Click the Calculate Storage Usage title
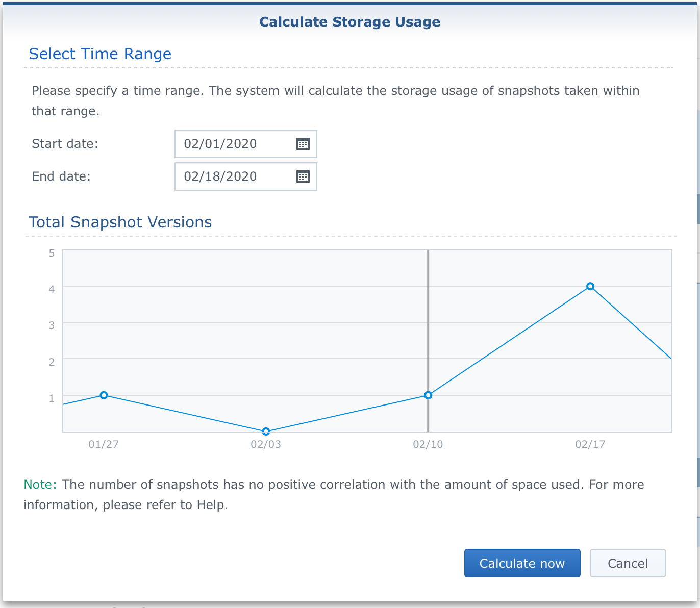The image size is (700, 608). (x=350, y=22)
